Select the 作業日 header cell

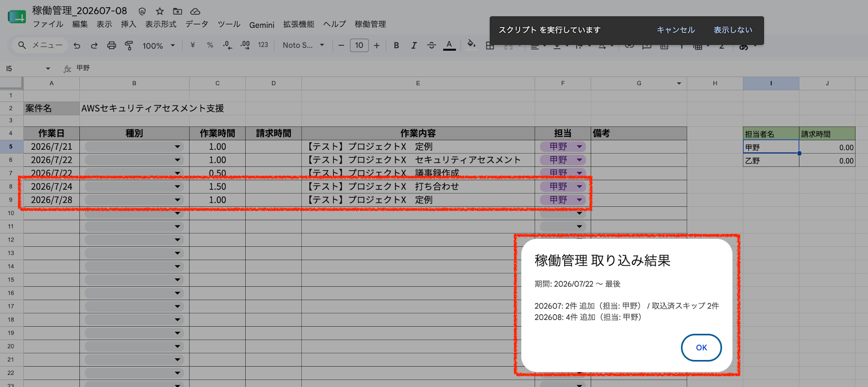(x=52, y=133)
